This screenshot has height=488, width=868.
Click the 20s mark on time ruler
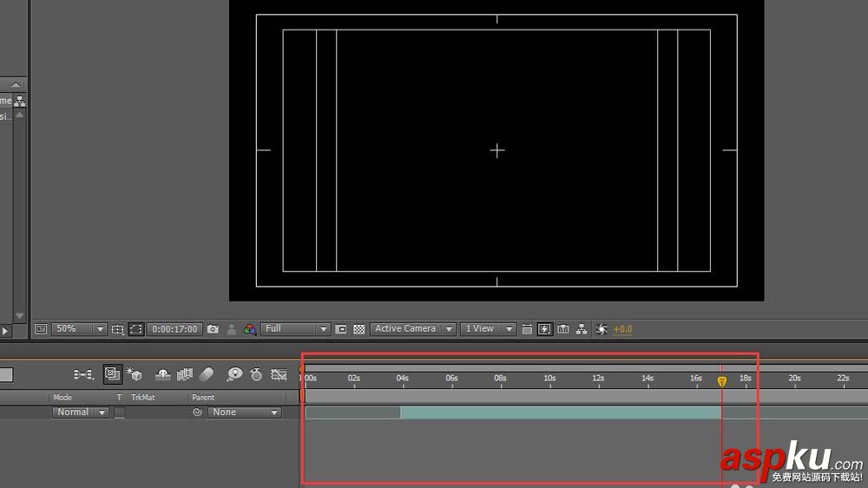(x=794, y=379)
